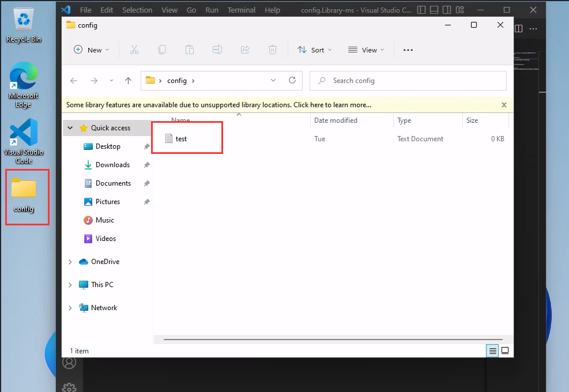Screen dimensions: 569x392
Task: Launch Microsoft Edge from desktop
Action: [24, 85]
